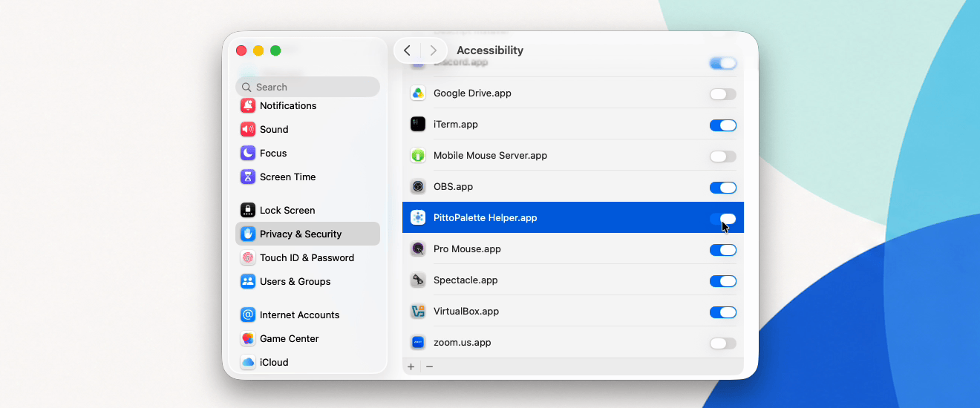Screen dimensions: 980x408
Task: Click the Google Drive app icon
Action: 418,93
